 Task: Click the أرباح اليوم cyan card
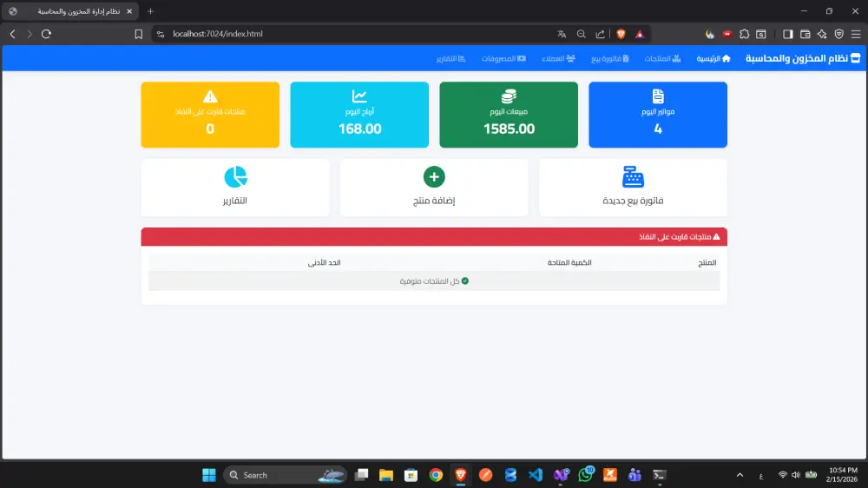[x=359, y=115]
